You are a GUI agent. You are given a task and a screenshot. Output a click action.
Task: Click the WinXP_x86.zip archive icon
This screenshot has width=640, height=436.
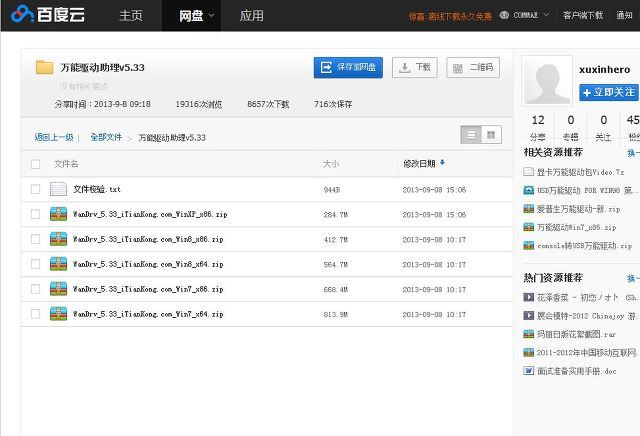(58, 214)
